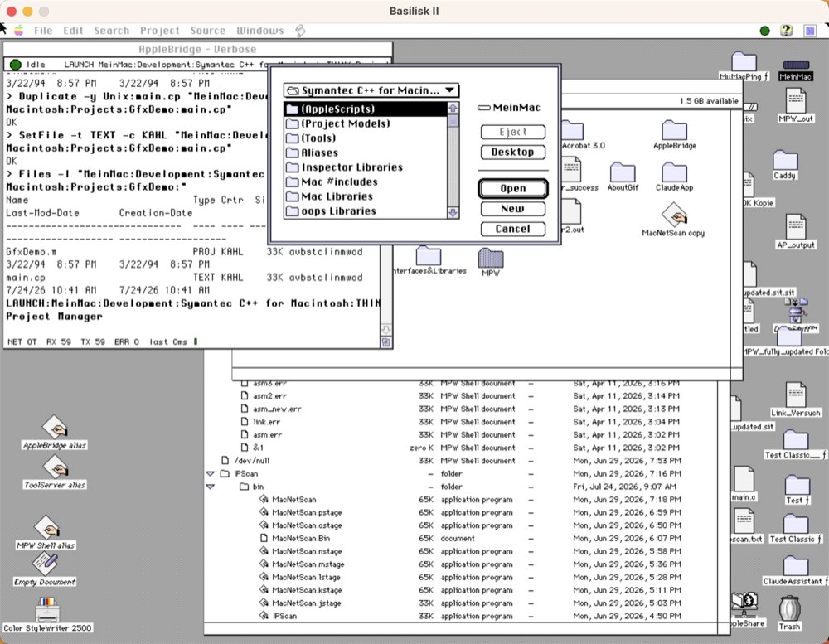The height and width of the screenshot is (644, 829).
Task: Select MacNetScan.kstage in list view
Action: [307, 590]
